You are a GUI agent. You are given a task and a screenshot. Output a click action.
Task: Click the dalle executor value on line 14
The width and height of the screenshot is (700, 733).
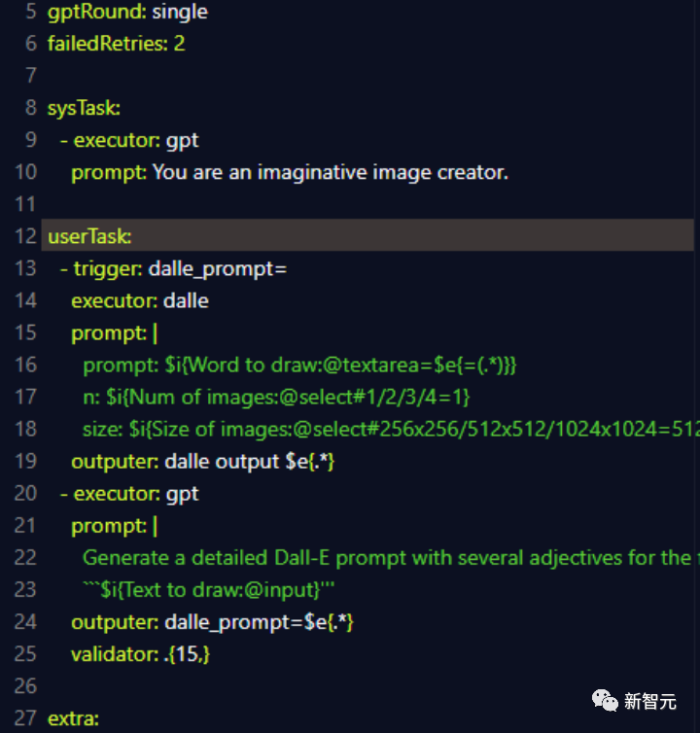pos(187,300)
